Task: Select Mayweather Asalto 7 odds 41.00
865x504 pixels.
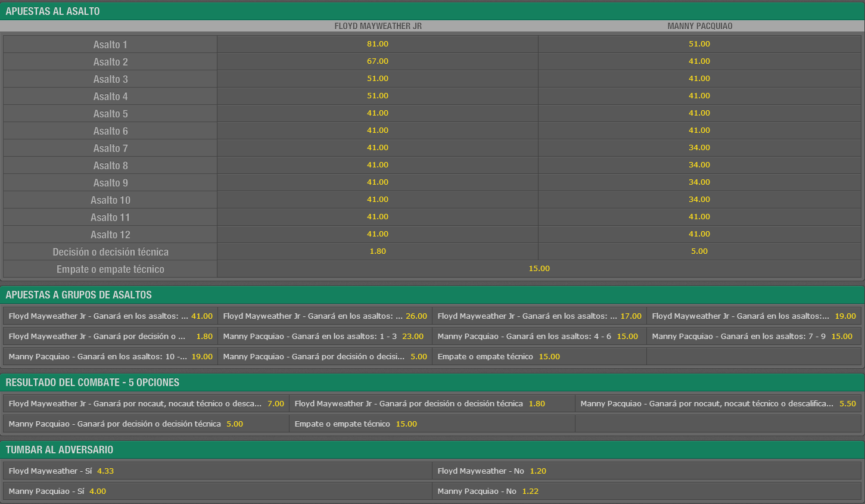Action: click(378, 148)
